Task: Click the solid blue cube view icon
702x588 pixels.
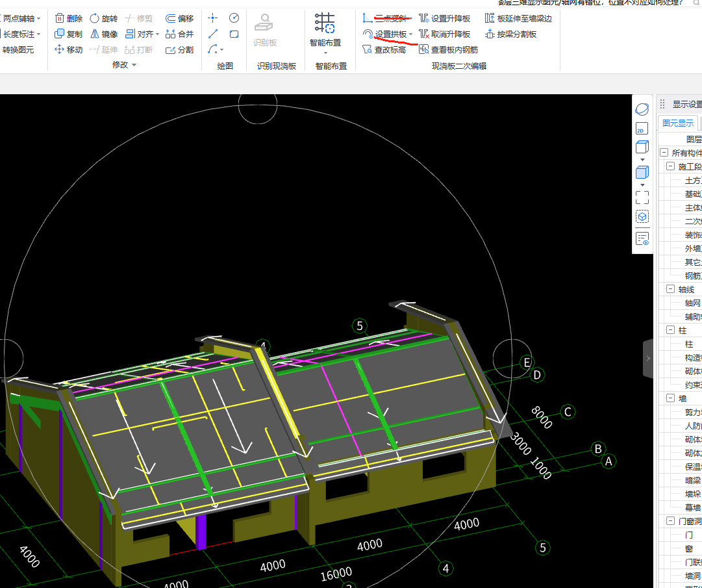Action: pos(642,172)
